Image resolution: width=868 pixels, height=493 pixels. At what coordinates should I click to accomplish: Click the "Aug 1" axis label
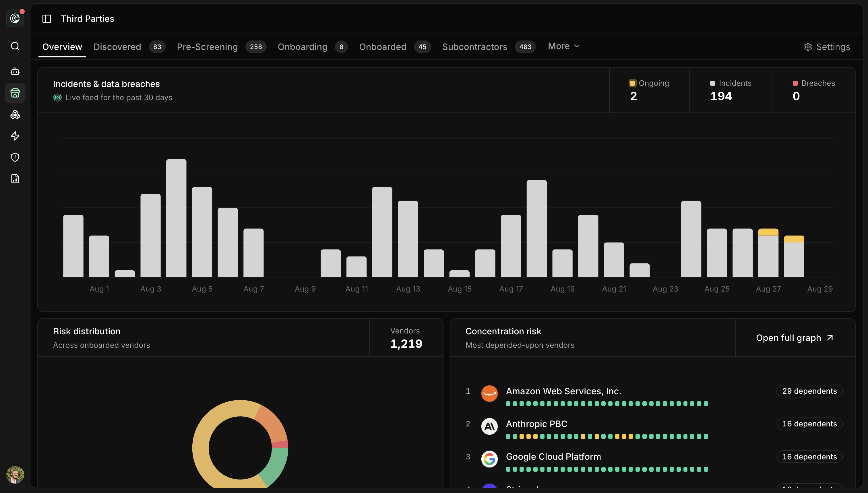click(x=99, y=289)
